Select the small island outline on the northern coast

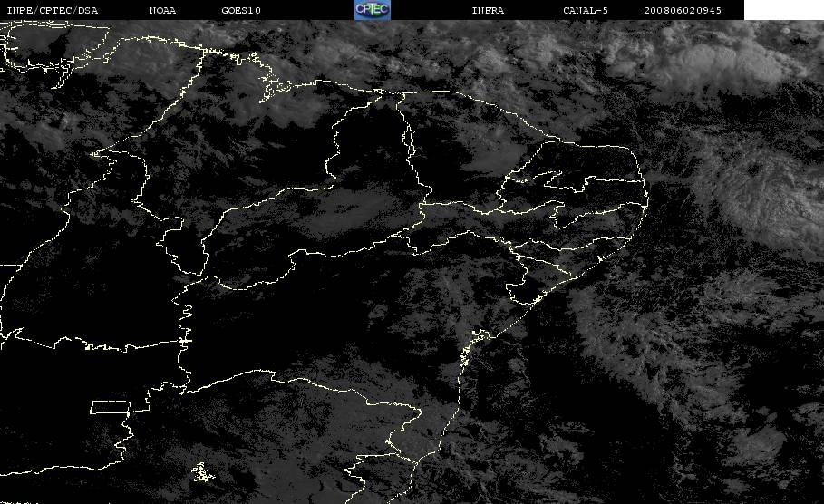click(276, 88)
